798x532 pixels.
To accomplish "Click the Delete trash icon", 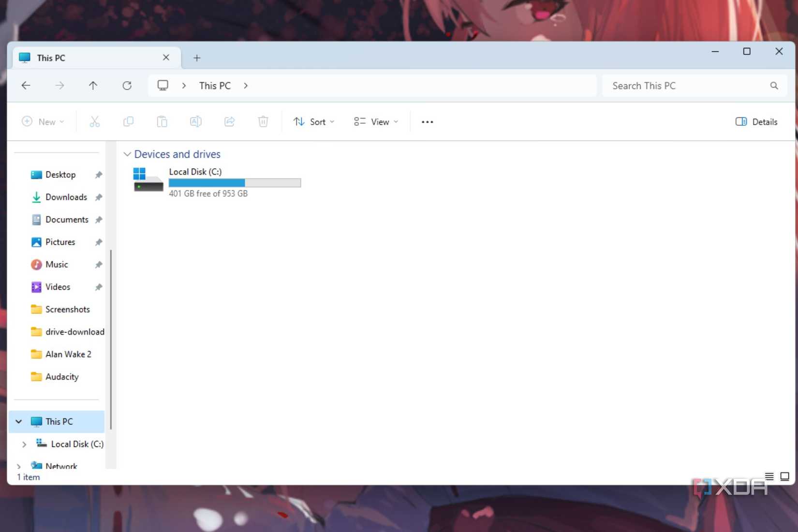I will point(263,121).
